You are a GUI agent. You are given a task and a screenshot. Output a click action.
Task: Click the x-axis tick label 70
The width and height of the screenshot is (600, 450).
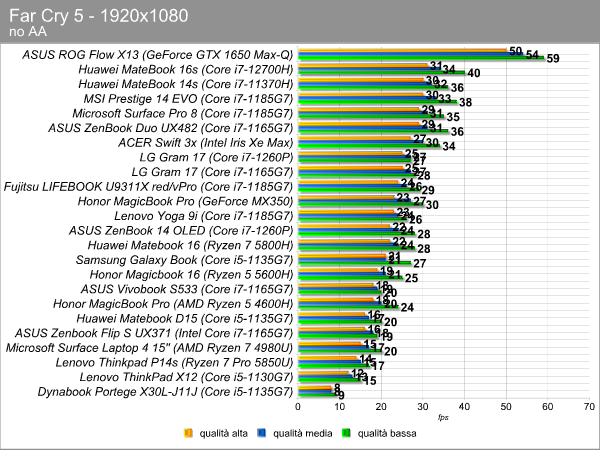point(589,407)
